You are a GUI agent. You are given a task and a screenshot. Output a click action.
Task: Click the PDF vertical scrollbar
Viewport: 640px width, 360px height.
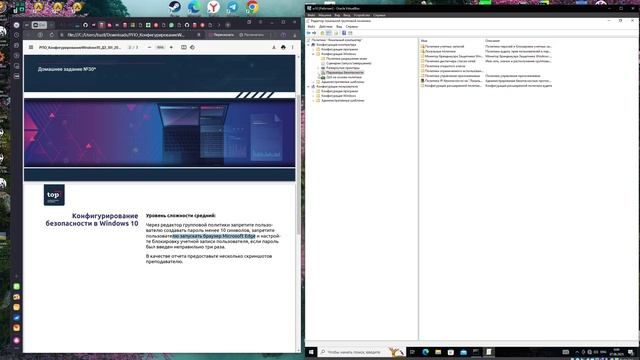[298, 163]
